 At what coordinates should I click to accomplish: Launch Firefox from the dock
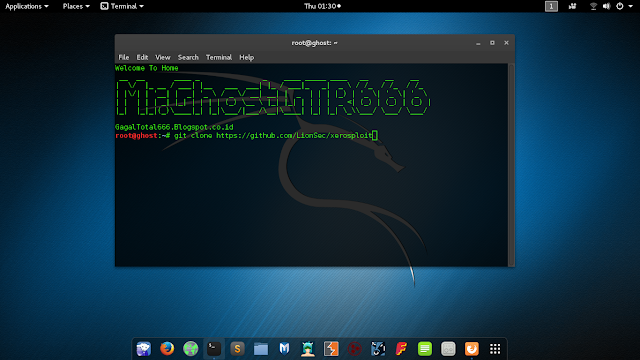(x=167, y=349)
